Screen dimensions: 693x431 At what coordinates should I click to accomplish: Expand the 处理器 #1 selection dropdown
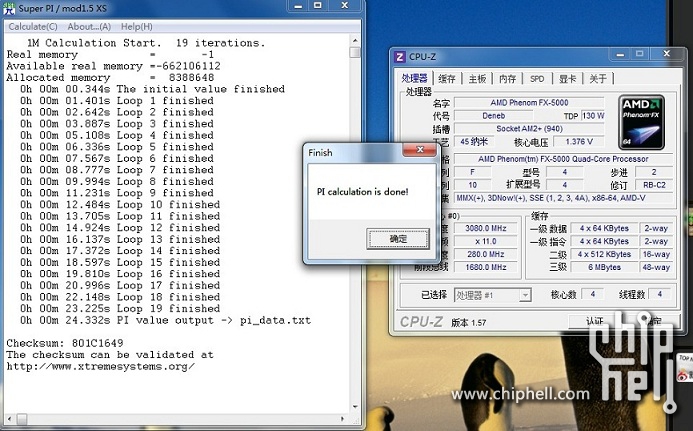point(525,295)
